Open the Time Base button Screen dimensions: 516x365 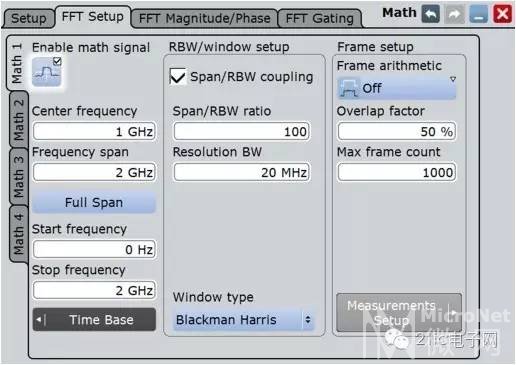point(94,320)
